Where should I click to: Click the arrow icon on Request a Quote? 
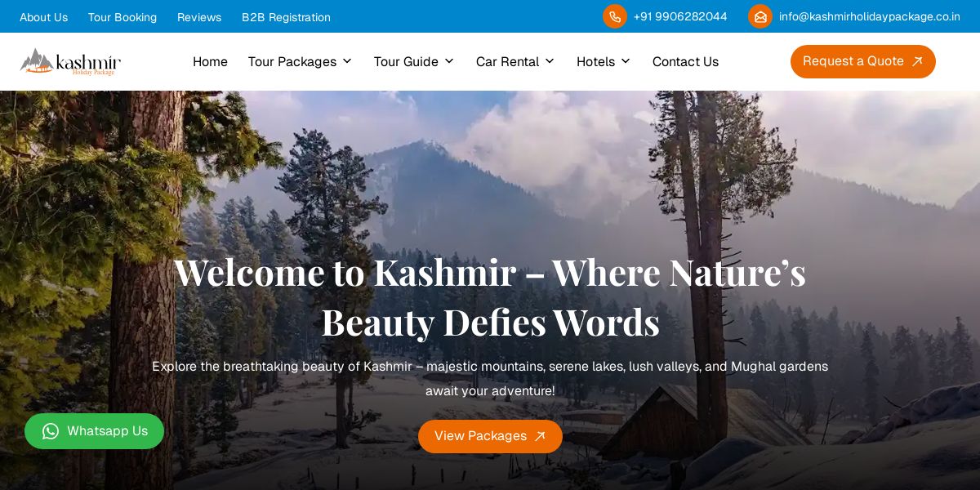point(917,61)
